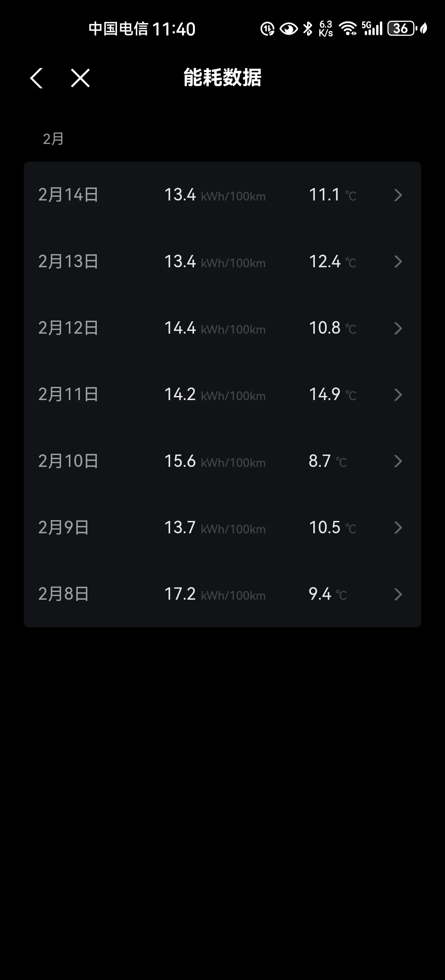
Task: Tap the Bluetooth icon in status bar
Action: [x=308, y=28]
